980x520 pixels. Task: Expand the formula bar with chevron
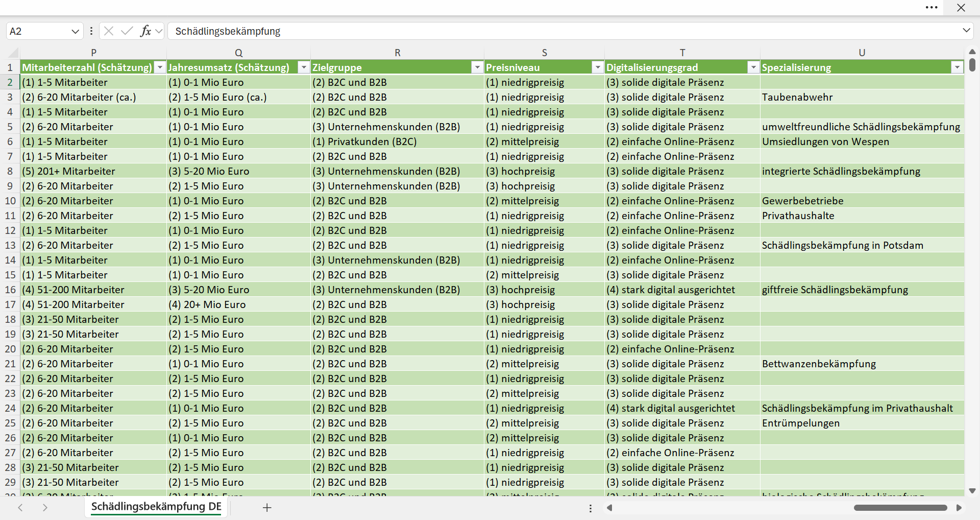tap(966, 31)
